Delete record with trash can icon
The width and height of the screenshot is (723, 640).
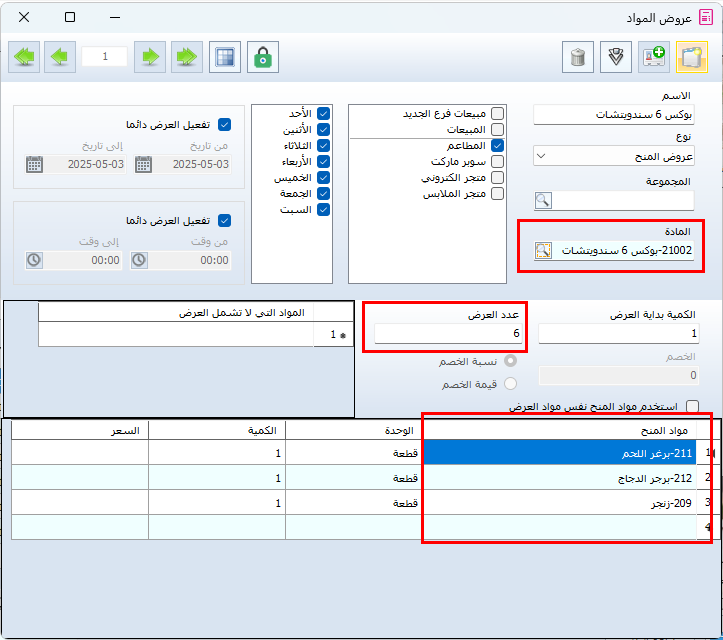pyautogui.click(x=578, y=57)
